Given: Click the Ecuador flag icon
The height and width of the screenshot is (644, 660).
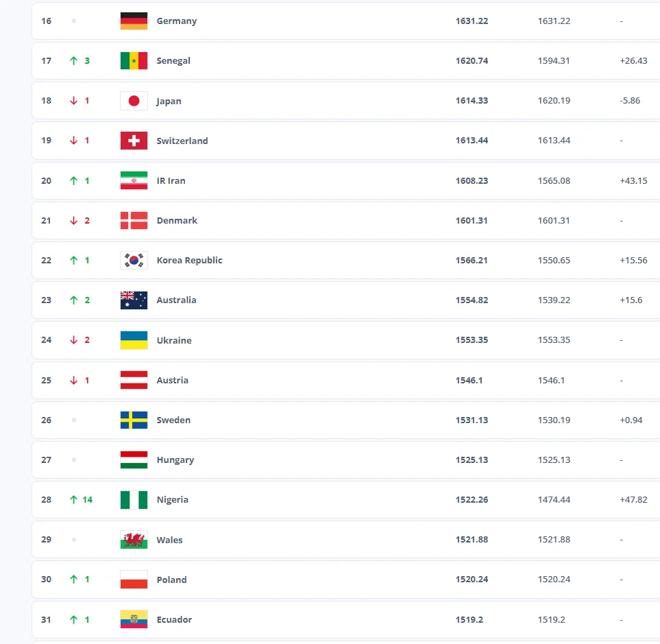Looking at the screenshot, I should [134, 620].
